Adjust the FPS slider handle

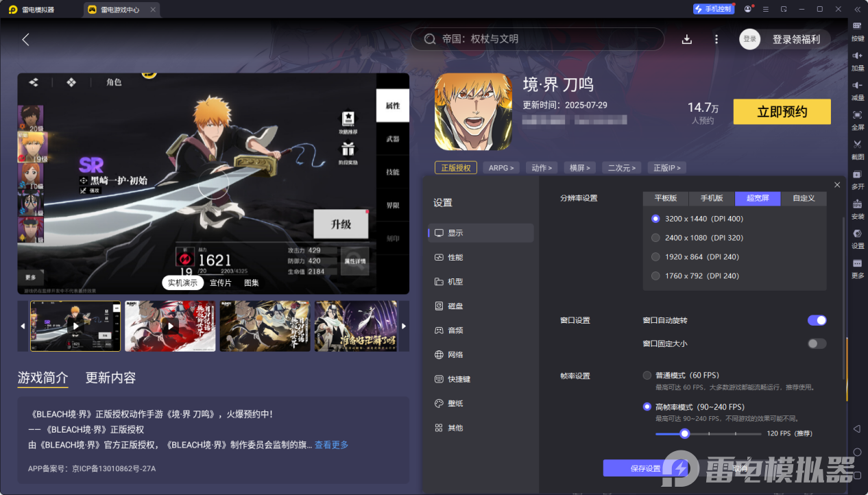pos(684,433)
